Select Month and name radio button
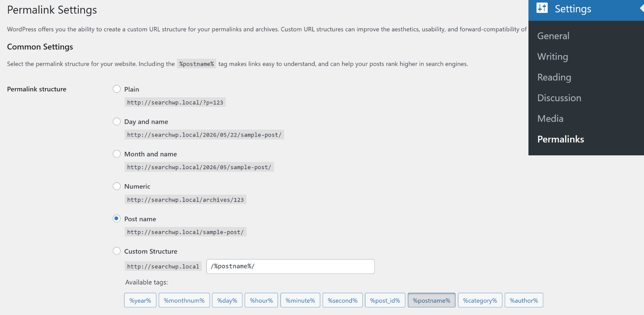Screen dimensions: 644x315 [117, 154]
